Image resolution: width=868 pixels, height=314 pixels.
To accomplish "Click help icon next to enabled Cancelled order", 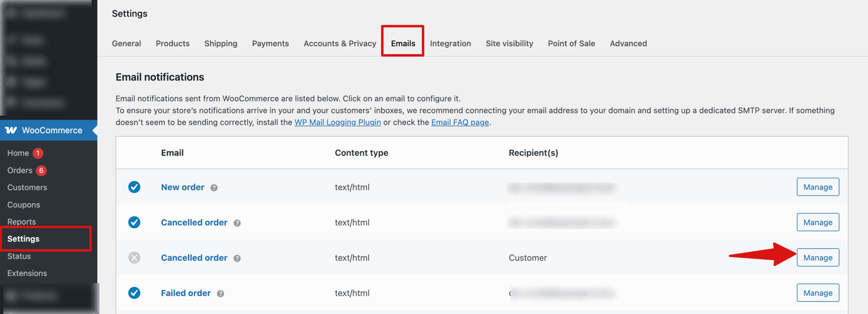I will pyautogui.click(x=237, y=223).
